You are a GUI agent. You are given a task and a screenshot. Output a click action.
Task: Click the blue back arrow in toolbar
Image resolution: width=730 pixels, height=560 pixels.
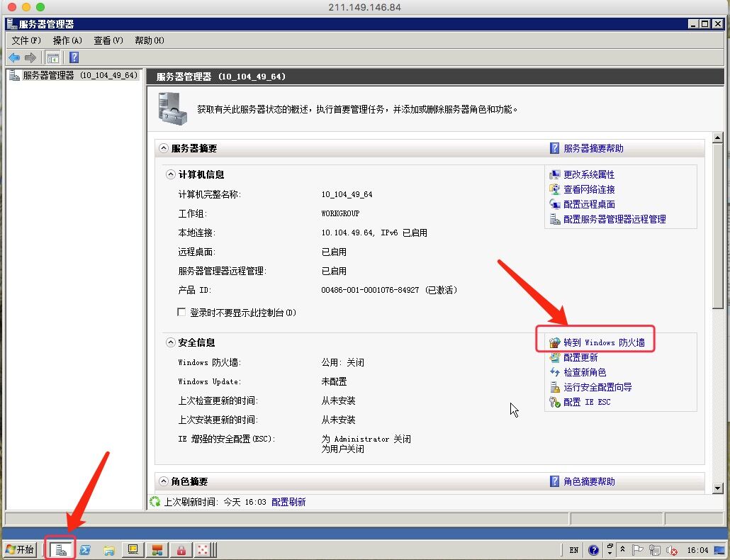coord(13,57)
